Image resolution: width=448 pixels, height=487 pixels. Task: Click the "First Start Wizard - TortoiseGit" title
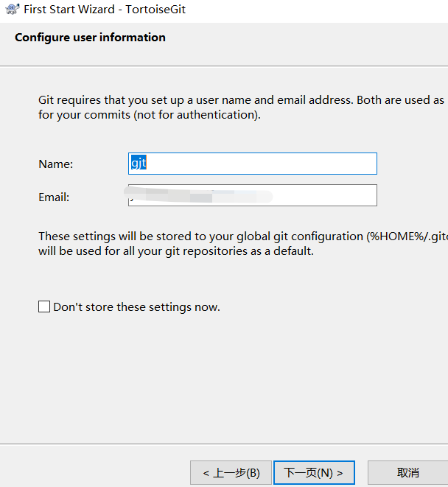click(x=105, y=10)
